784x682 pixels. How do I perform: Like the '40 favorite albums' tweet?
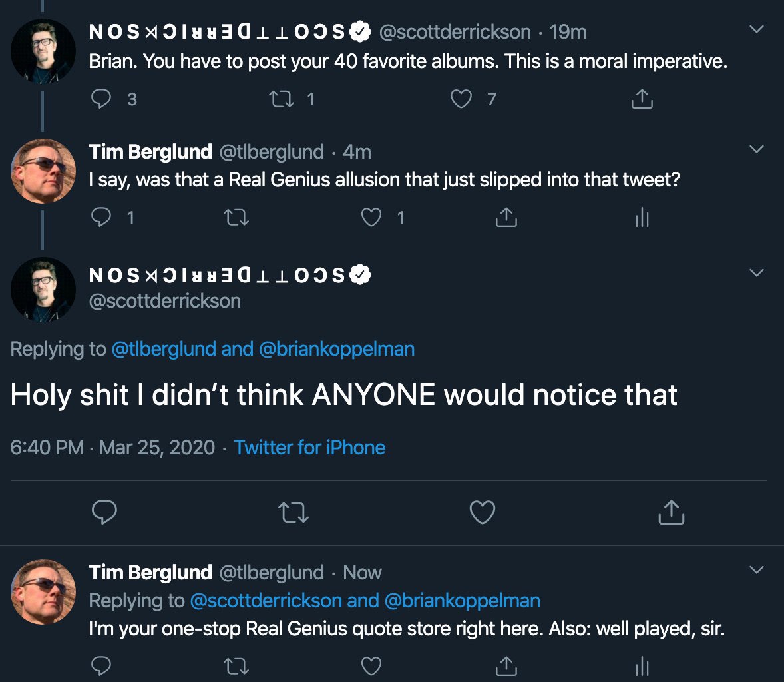(x=461, y=99)
